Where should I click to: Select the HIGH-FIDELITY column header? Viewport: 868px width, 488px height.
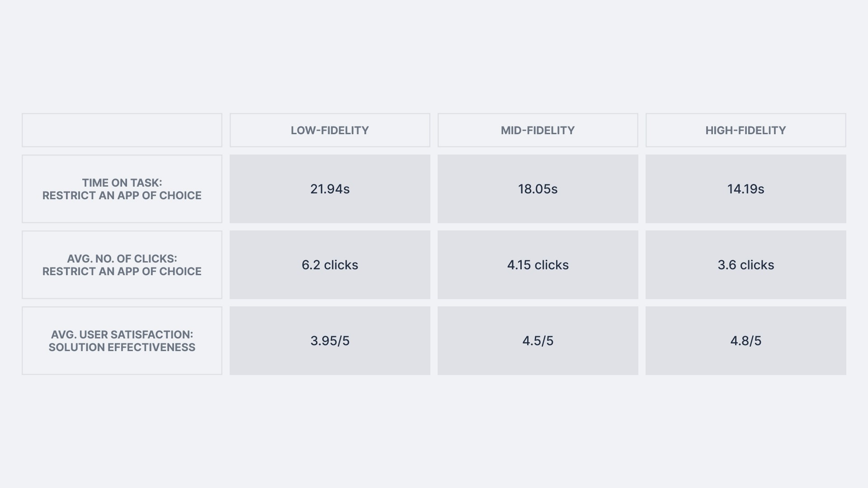tap(746, 130)
